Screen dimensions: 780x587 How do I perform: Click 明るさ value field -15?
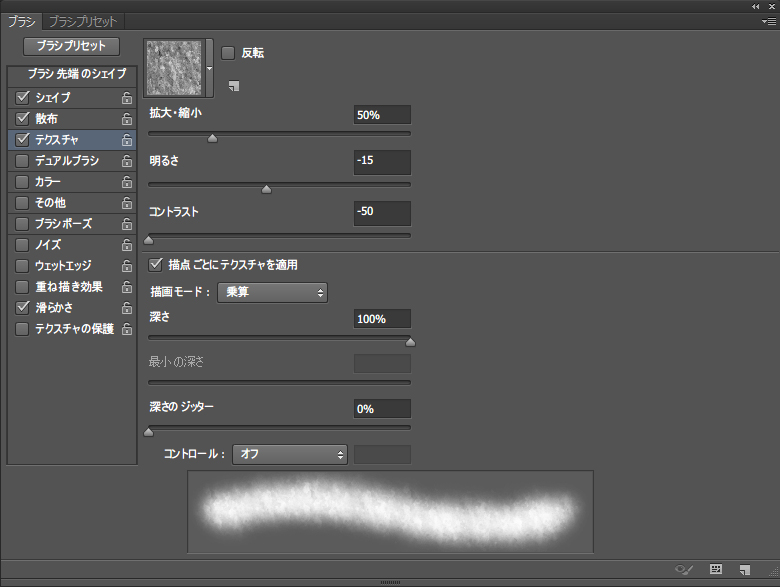[x=382, y=162]
